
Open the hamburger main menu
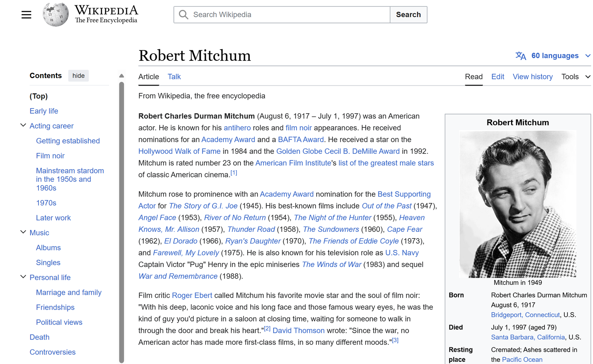pos(26,15)
